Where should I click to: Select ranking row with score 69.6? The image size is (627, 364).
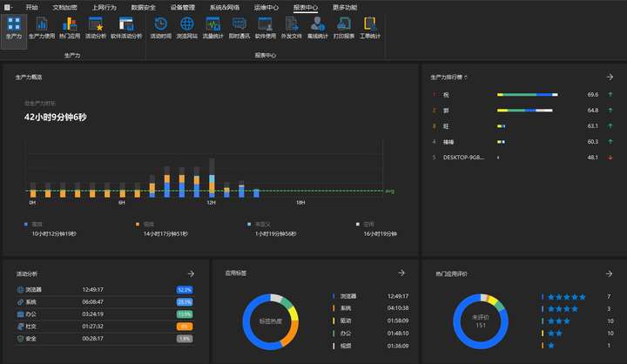[x=522, y=94]
